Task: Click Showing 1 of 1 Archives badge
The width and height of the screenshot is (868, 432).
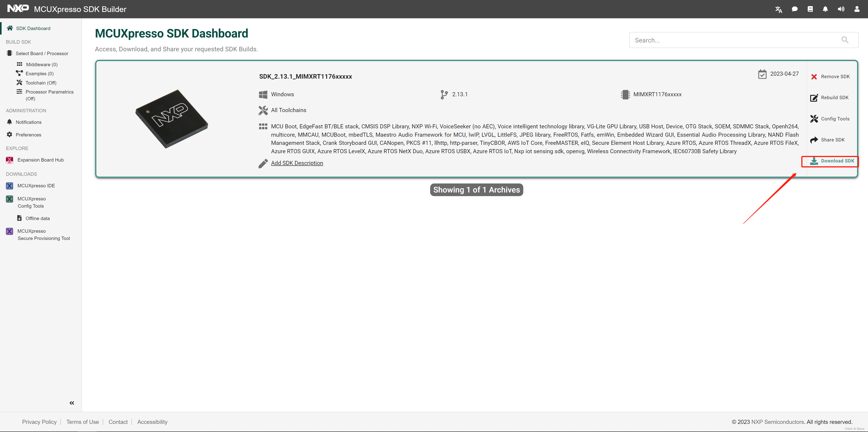Action: tap(476, 190)
